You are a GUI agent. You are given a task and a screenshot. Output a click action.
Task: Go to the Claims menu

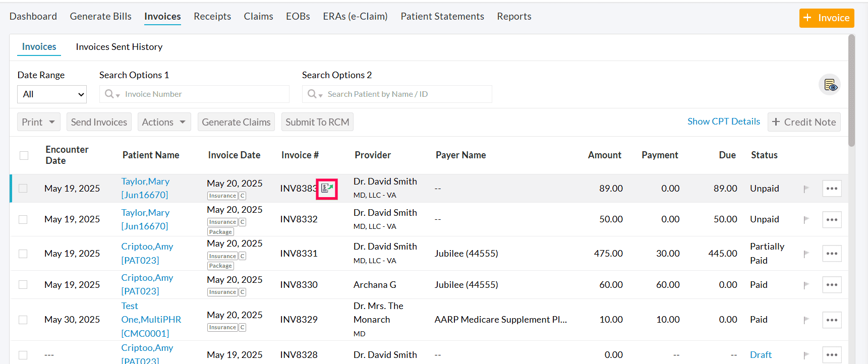pyautogui.click(x=258, y=17)
